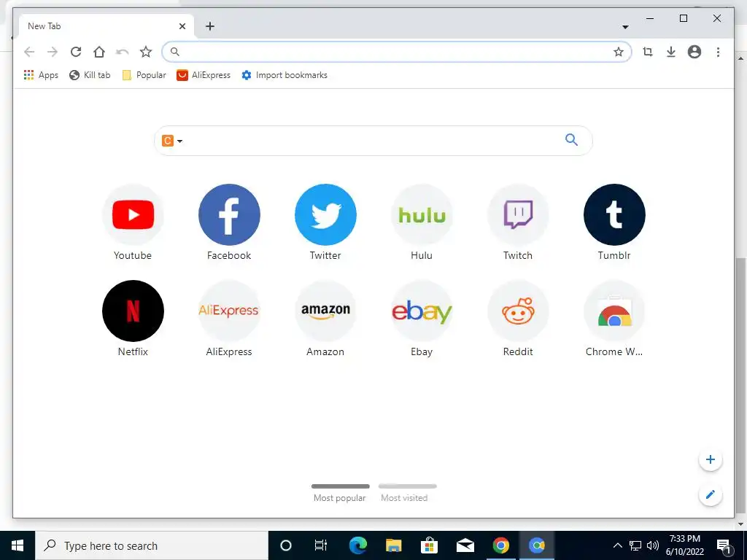This screenshot has height=560, width=747.
Task: Open the Netflix shortcut tile
Action: pyautogui.click(x=133, y=319)
